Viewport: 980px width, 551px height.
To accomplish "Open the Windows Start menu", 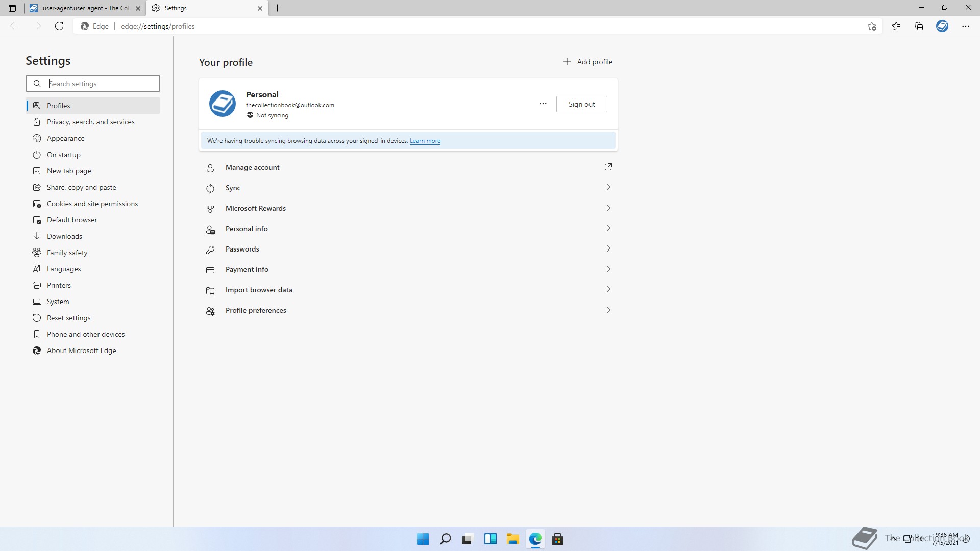I will point(423,539).
